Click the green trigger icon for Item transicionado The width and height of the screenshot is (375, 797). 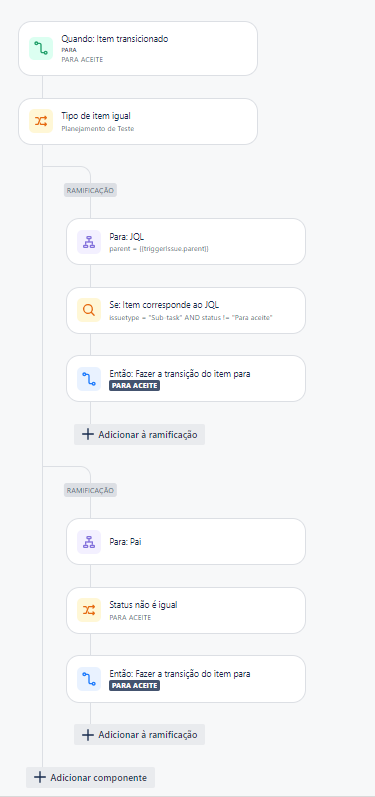click(41, 48)
